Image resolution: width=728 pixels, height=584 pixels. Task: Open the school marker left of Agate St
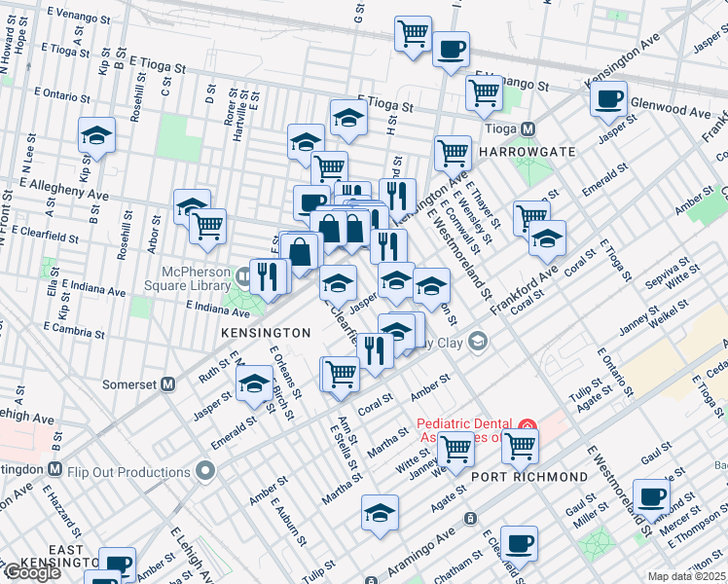[x=381, y=514]
